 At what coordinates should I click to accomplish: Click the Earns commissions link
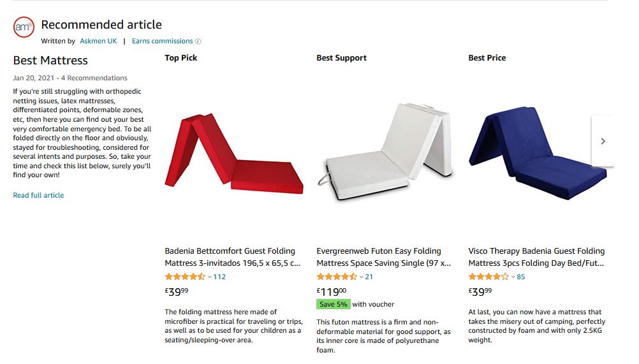click(x=162, y=41)
